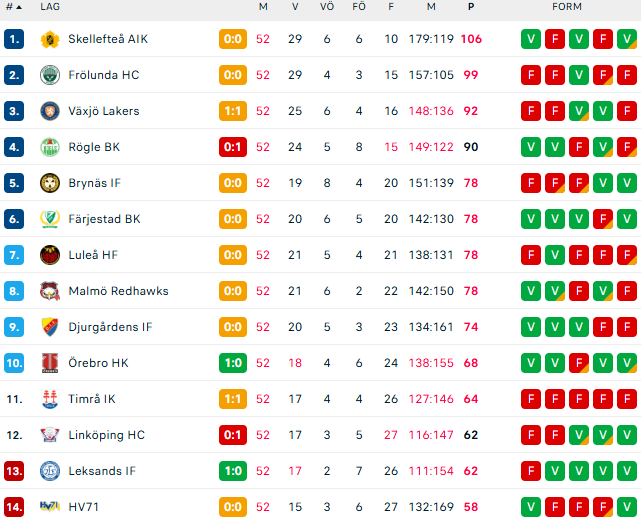Image resolution: width=641 pixels, height=522 pixels.
Task: Sort standings by V wins column
Action: pos(294,7)
